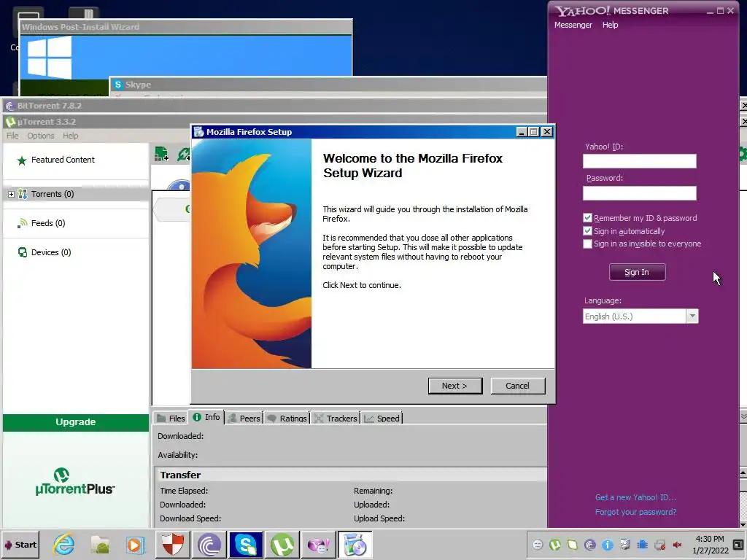This screenshot has width=747, height=560.
Task: Click the BitTorrent system tray icon
Action: tap(590, 545)
